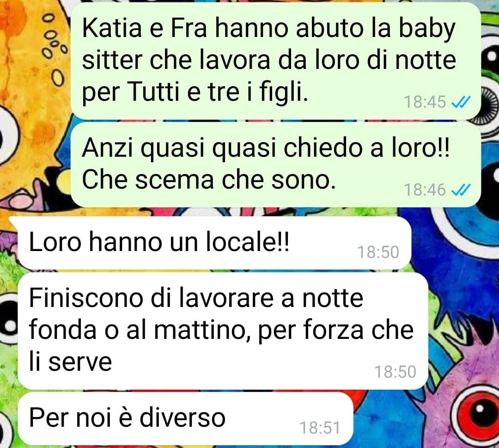
Task: Click the 'Che scema che sono.' line
Action: (x=209, y=180)
